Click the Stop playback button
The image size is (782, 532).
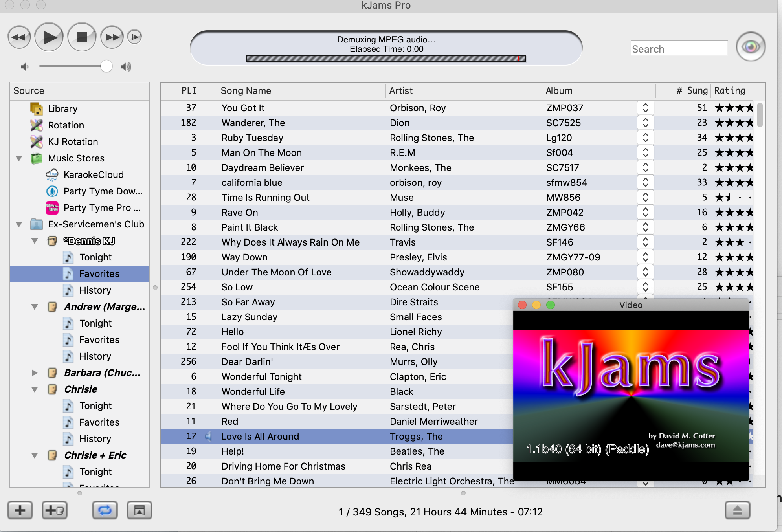click(x=82, y=37)
